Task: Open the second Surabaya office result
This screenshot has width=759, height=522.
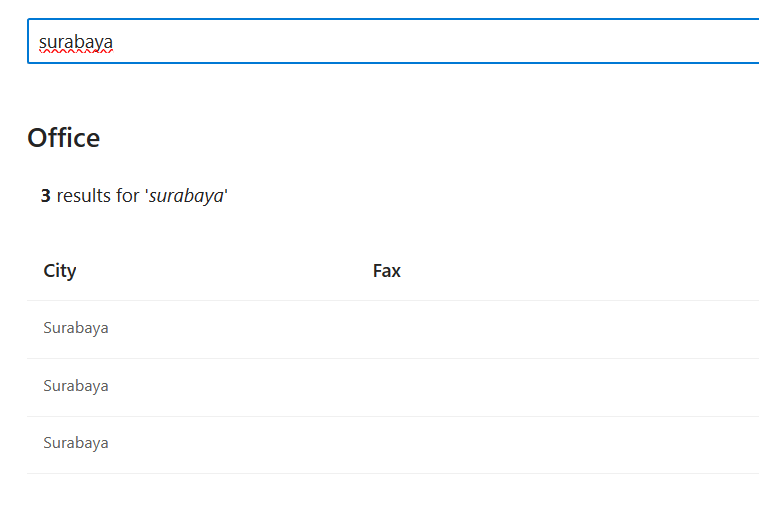Action: click(x=76, y=386)
